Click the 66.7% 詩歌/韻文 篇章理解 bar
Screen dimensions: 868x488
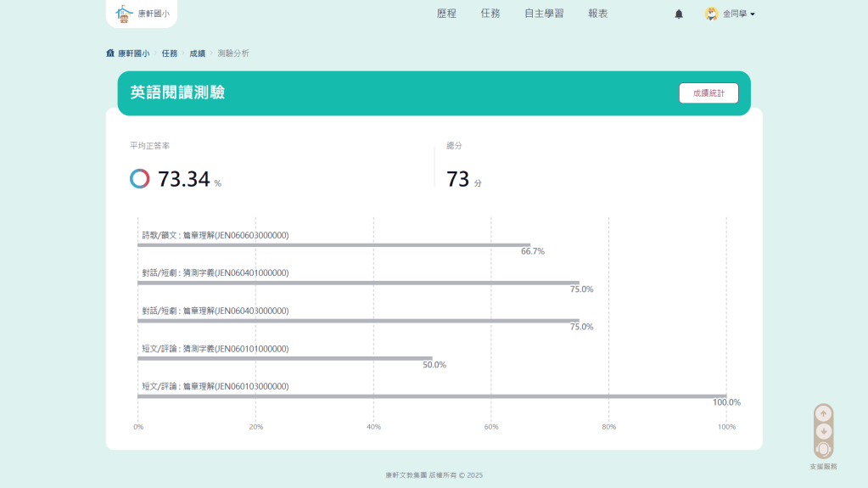333,244
